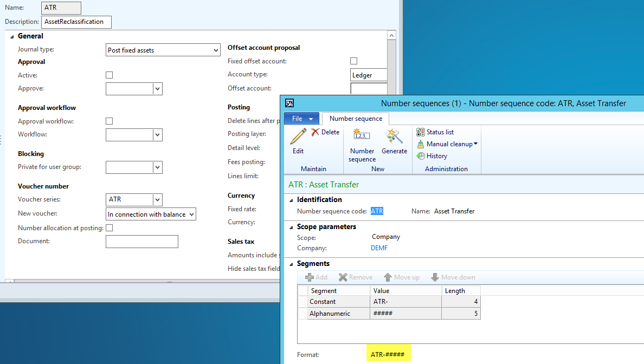Open the New voucher dropdown
This screenshot has height=364, width=644.
point(191,214)
